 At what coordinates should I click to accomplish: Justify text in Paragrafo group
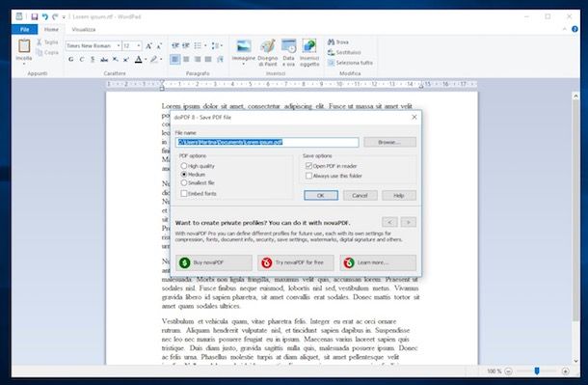coord(208,59)
